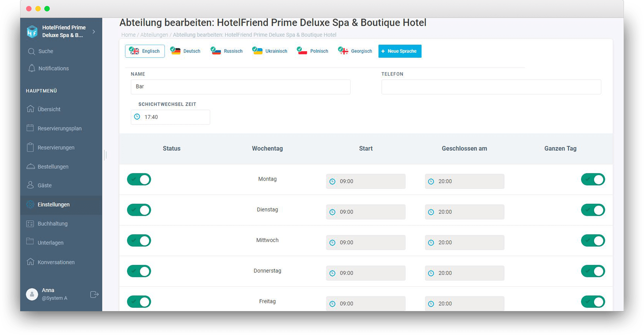
Task: Open Konversationen icon in sidebar
Action: pos(30,262)
